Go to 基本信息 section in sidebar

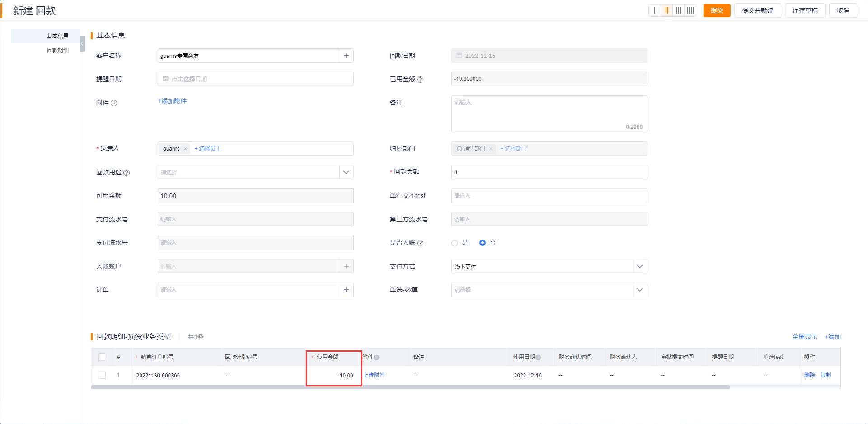pyautogui.click(x=58, y=36)
